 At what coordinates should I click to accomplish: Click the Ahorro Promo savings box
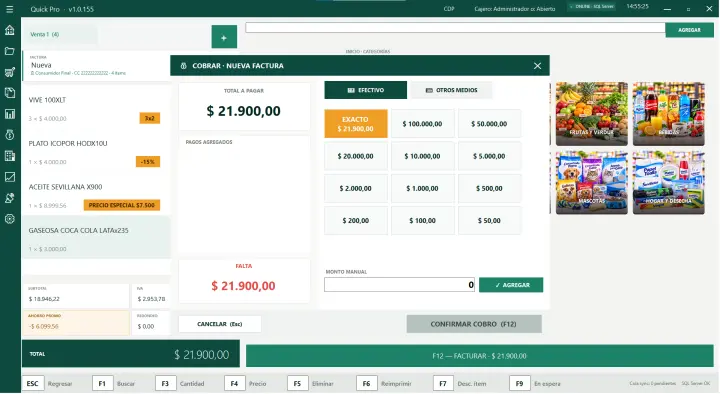pos(76,322)
